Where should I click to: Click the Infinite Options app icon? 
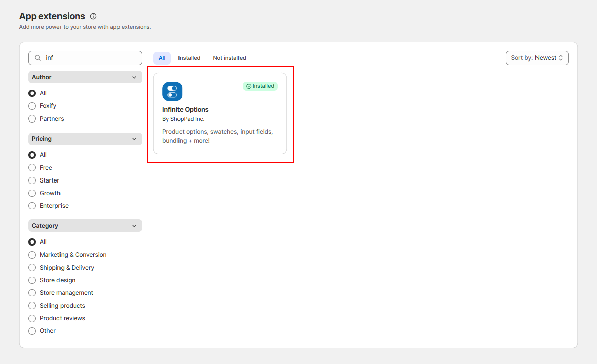pos(172,92)
